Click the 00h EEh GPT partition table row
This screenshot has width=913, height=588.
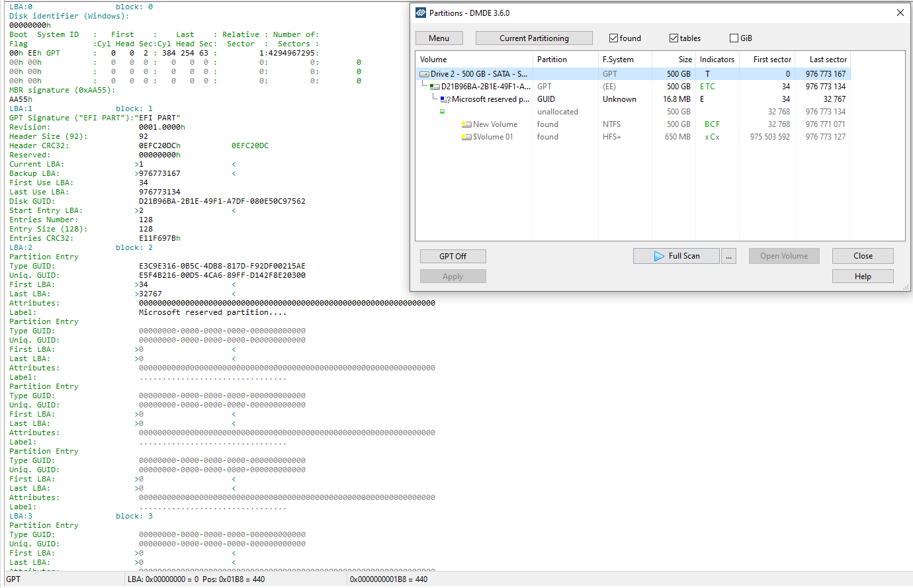tap(164, 53)
